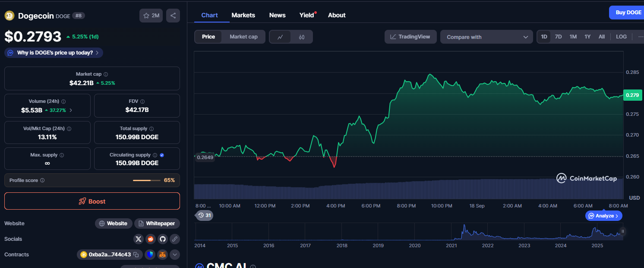Select the 1Y time range

[587, 37]
